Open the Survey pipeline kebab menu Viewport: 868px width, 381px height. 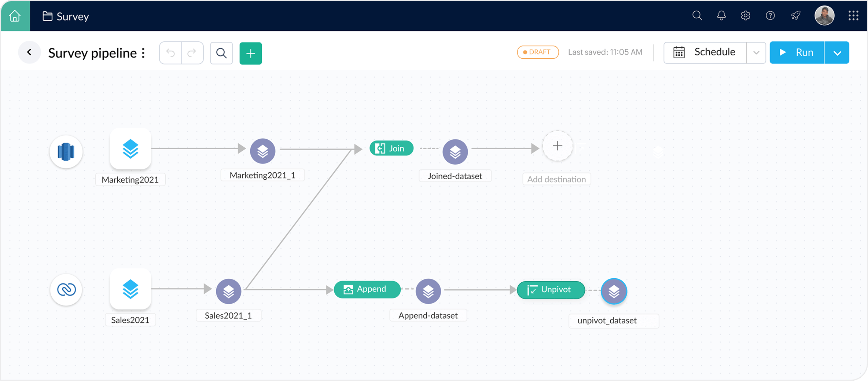tap(143, 52)
